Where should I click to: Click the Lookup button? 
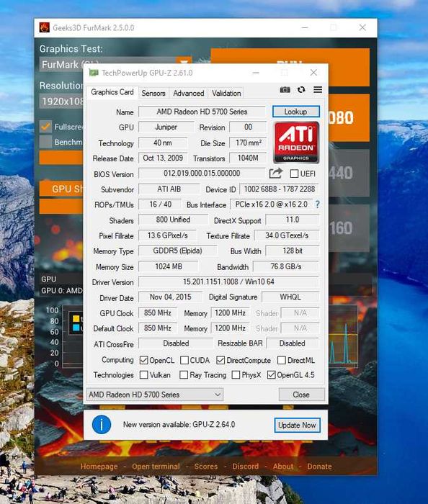coord(296,112)
